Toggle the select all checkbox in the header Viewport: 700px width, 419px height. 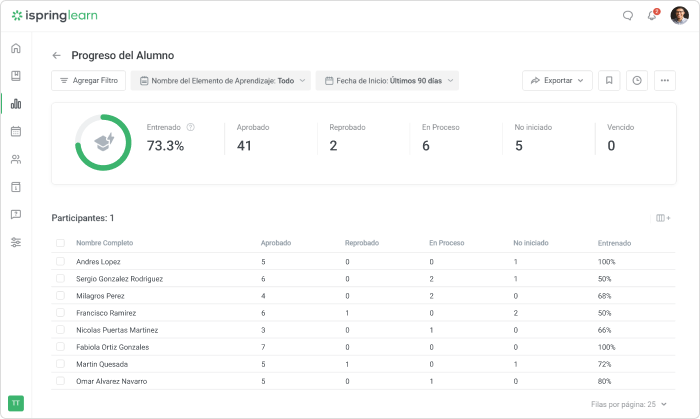click(60, 243)
